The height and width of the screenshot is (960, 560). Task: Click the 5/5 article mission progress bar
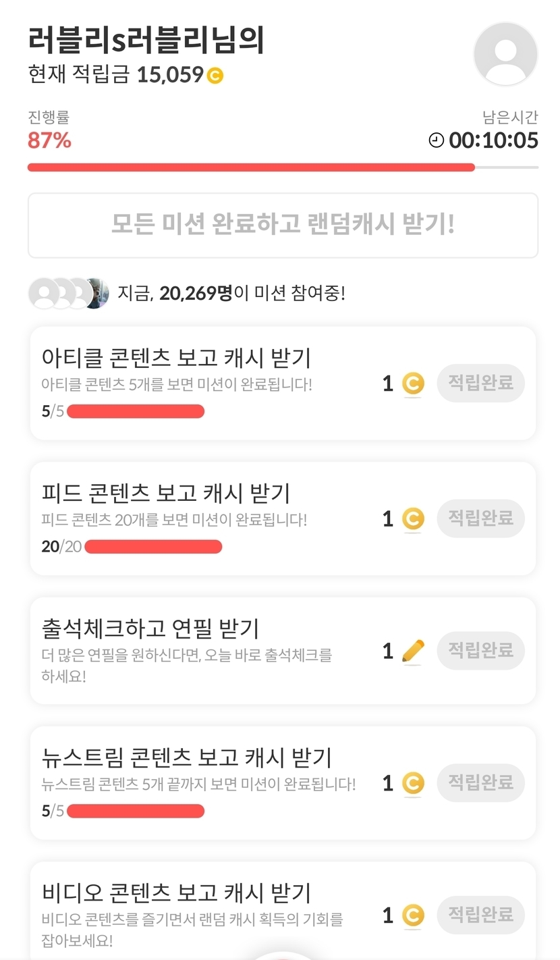click(x=136, y=411)
